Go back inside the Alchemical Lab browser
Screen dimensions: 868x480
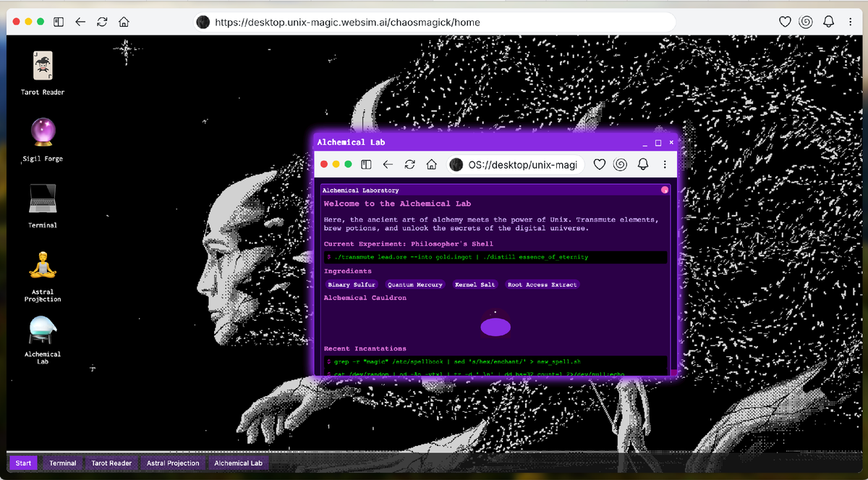[388, 164]
